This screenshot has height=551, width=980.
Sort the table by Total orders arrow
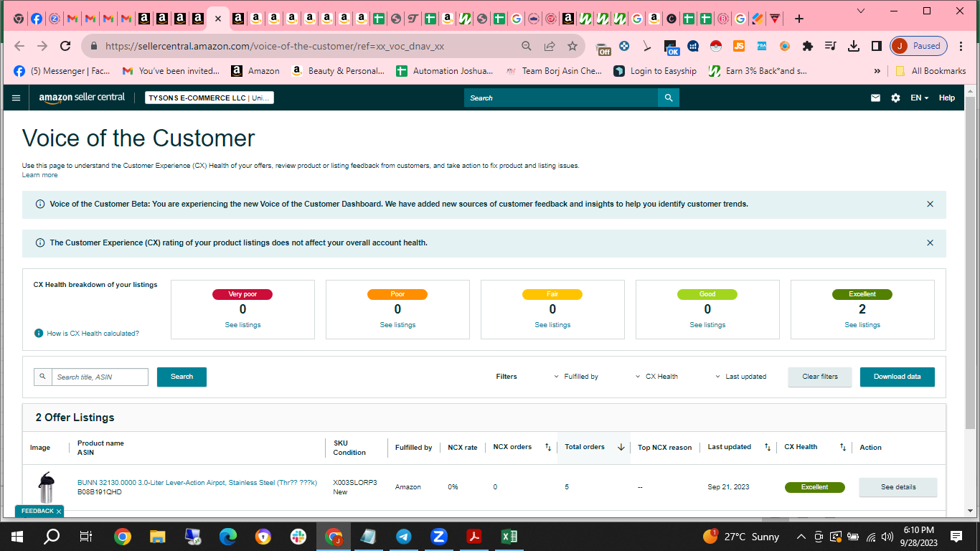pyautogui.click(x=621, y=448)
